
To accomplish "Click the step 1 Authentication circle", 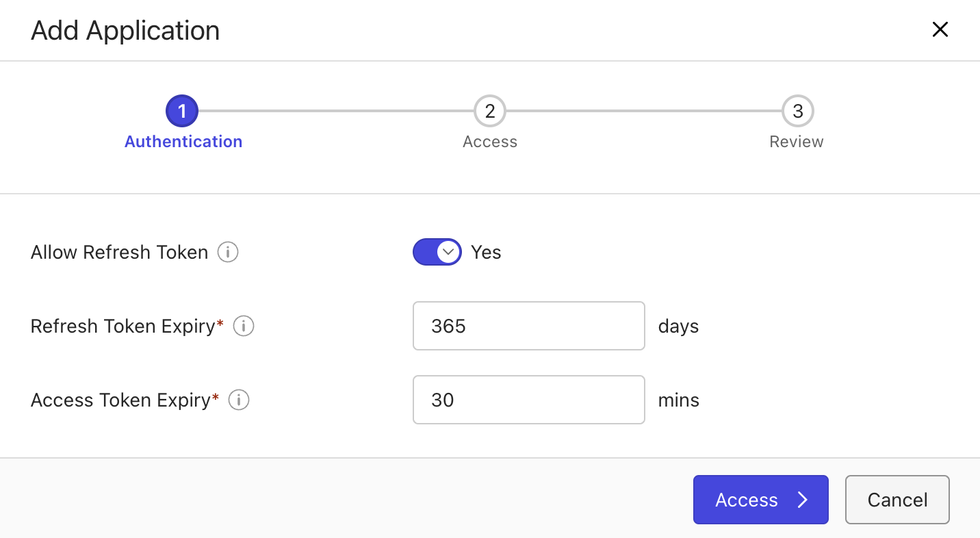I will coord(182,110).
